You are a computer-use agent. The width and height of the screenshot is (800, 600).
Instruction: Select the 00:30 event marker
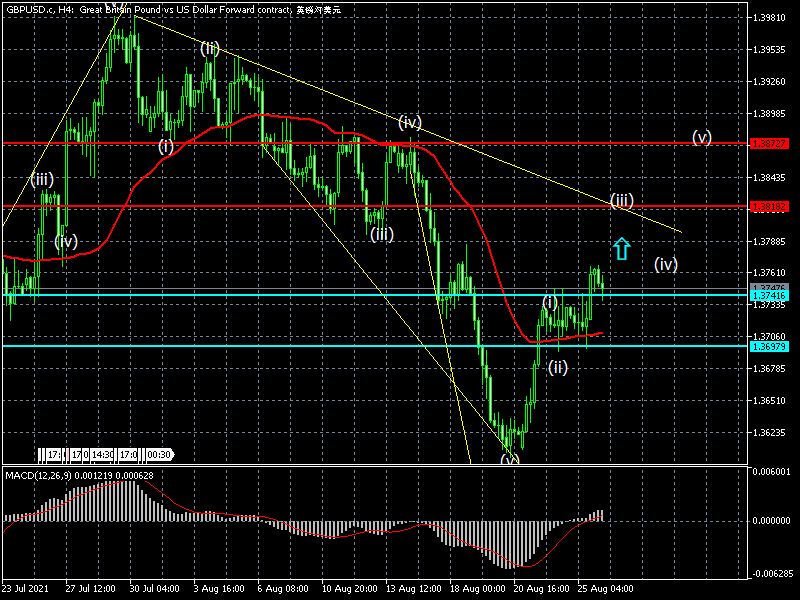[x=159, y=454]
